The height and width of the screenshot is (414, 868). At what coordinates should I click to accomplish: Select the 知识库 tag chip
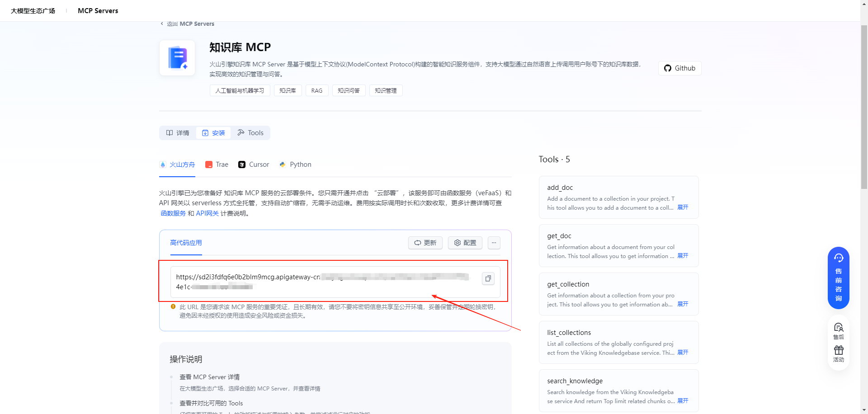(288, 90)
